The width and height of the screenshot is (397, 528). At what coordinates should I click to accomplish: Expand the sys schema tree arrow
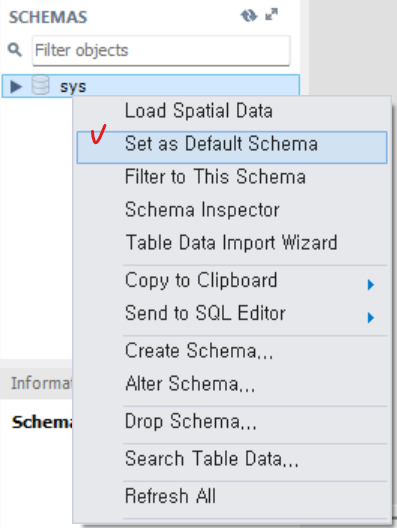point(15,87)
